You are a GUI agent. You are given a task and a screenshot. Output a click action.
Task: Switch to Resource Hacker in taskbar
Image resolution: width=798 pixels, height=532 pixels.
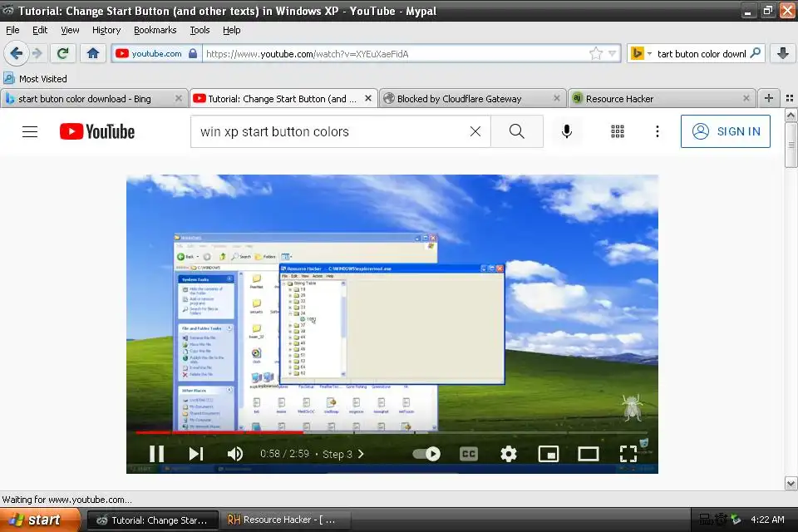pos(284,520)
